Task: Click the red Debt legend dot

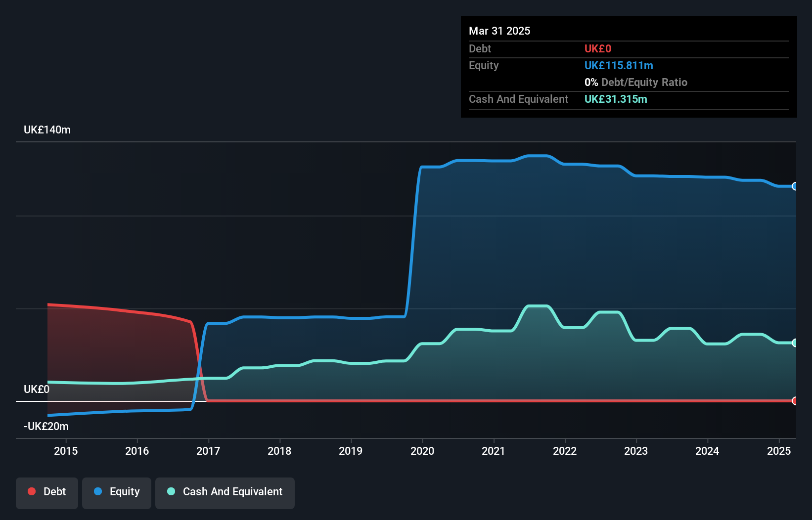Action: point(32,491)
